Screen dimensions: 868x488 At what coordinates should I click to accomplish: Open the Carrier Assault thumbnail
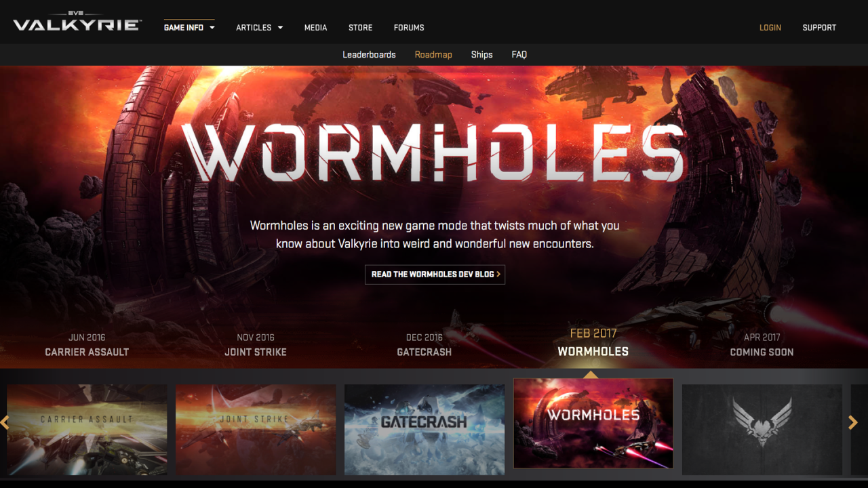[x=87, y=430]
